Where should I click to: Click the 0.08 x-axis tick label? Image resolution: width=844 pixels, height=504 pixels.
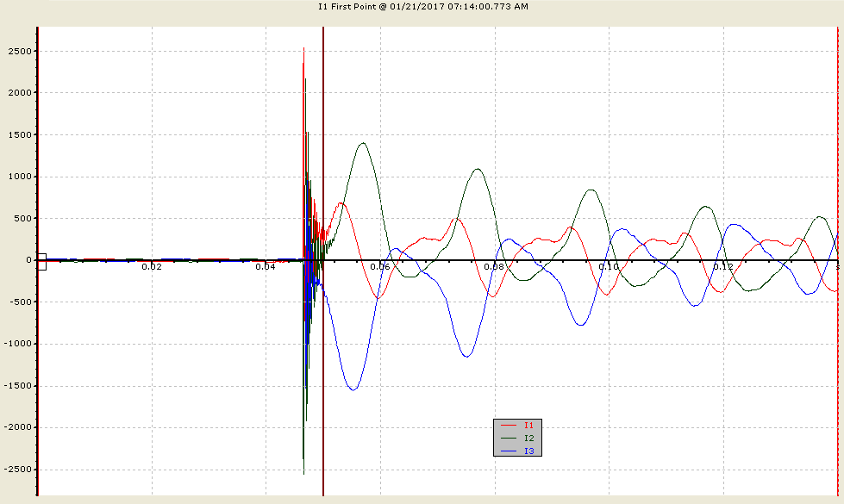click(x=494, y=267)
